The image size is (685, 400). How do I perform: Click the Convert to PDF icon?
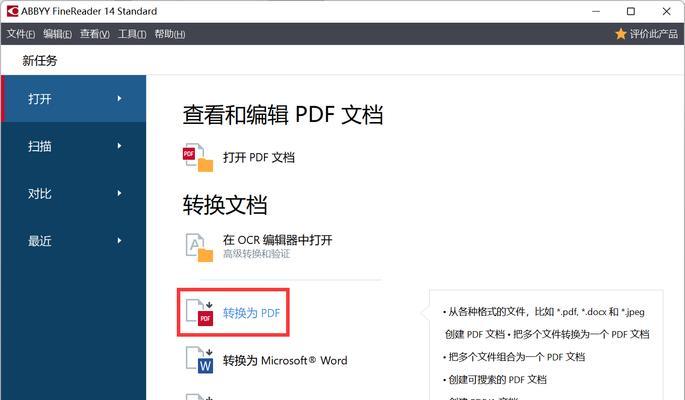coord(199,313)
